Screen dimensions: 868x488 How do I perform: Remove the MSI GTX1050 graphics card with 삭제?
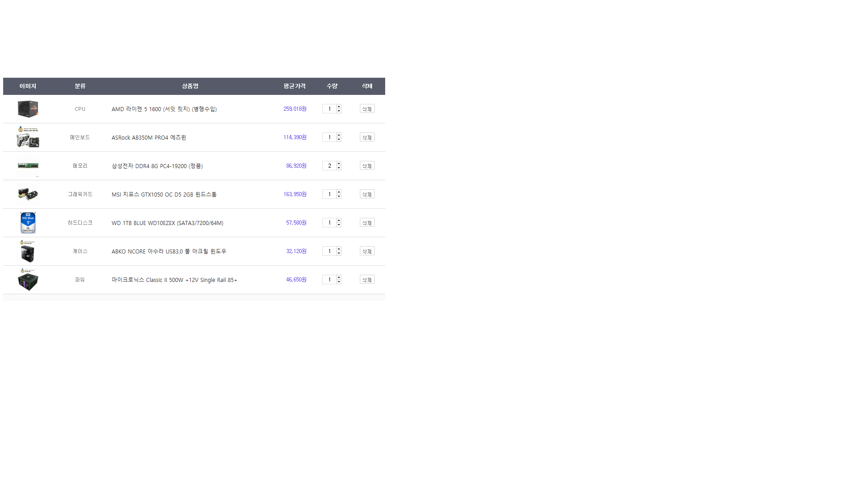point(367,194)
